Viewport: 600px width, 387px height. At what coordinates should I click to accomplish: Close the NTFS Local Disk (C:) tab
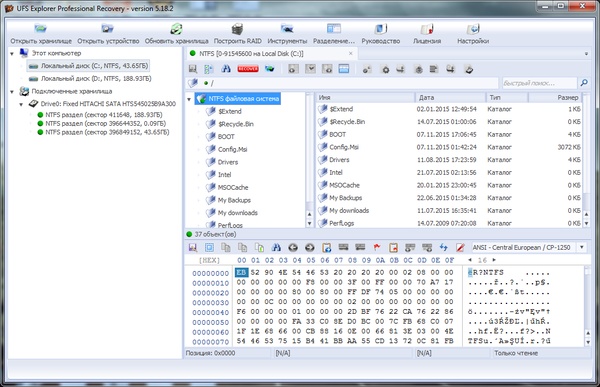351,54
